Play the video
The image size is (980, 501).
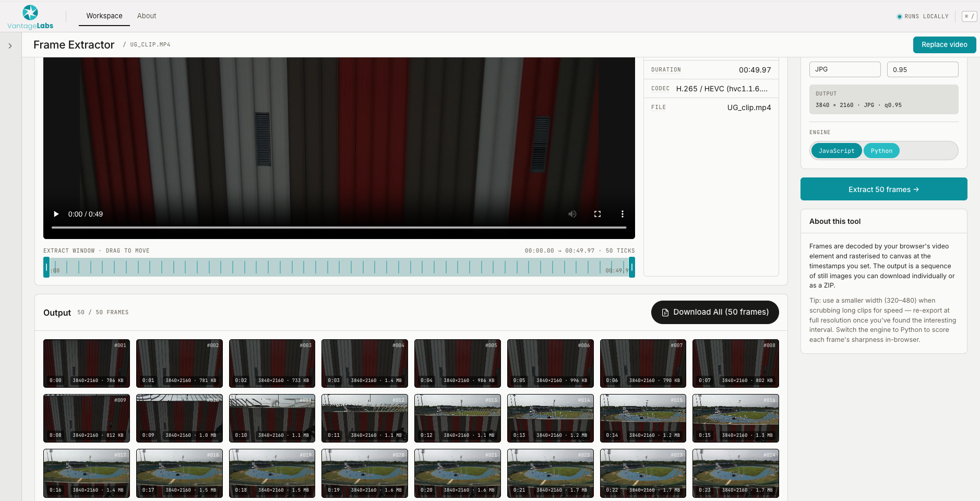(x=56, y=214)
